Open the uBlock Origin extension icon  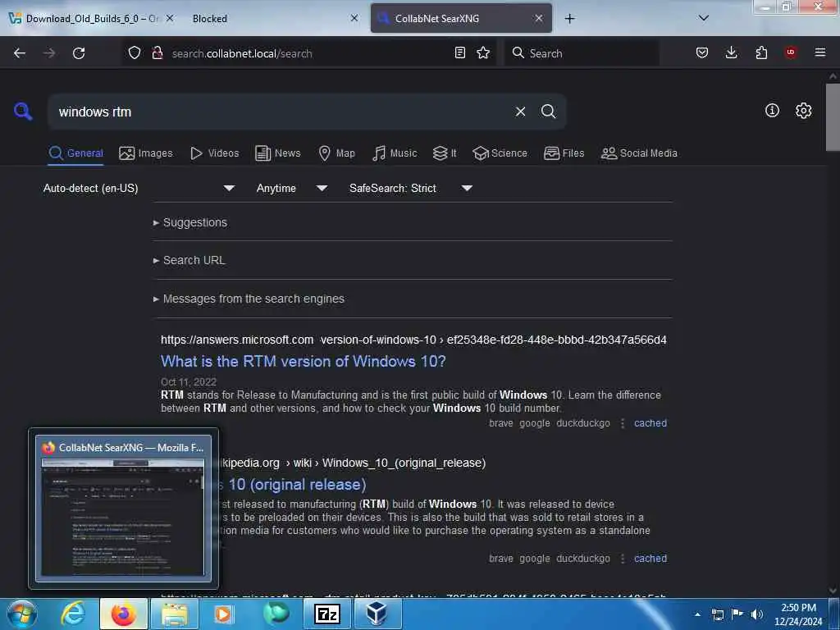pyautogui.click(x=791, y=52)
